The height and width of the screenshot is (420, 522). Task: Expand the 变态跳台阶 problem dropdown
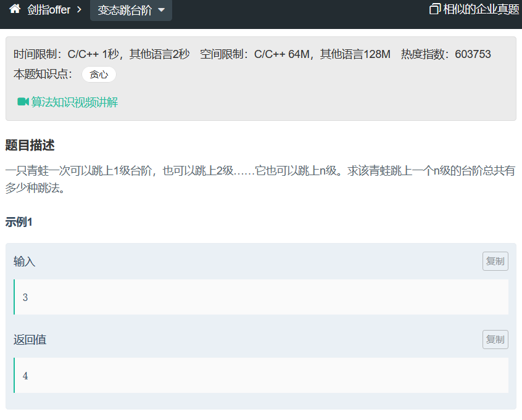(131, 10)
